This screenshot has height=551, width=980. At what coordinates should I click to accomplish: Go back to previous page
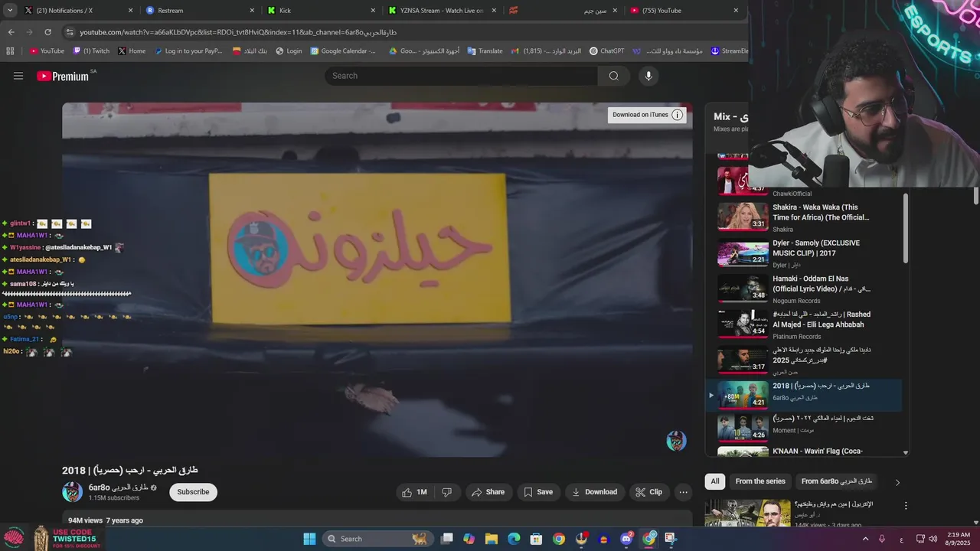click(x=11, y=32)
